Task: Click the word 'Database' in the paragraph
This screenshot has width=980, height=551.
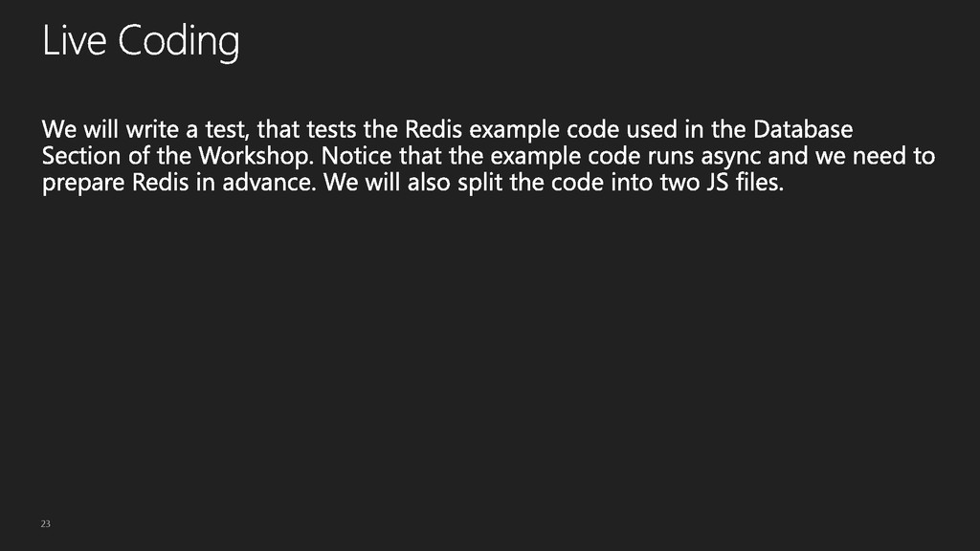Action: pyautogui.click(x=803, y=129)
